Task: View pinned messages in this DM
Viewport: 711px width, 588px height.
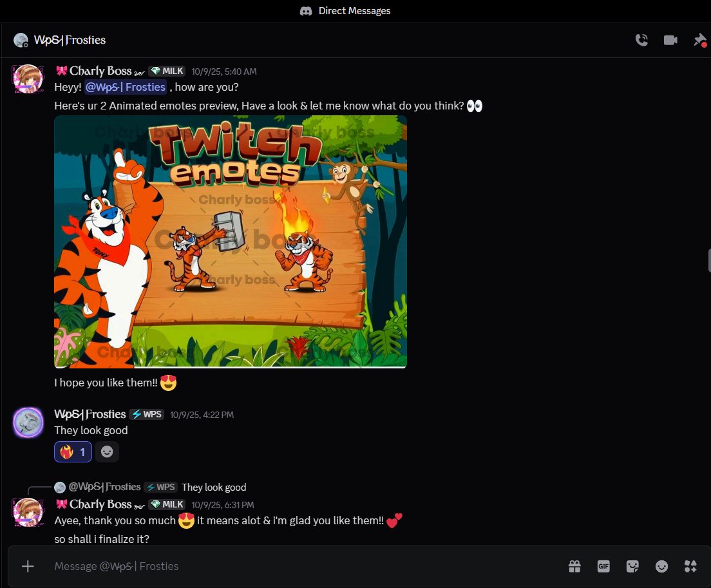Action: coord(699,39)
